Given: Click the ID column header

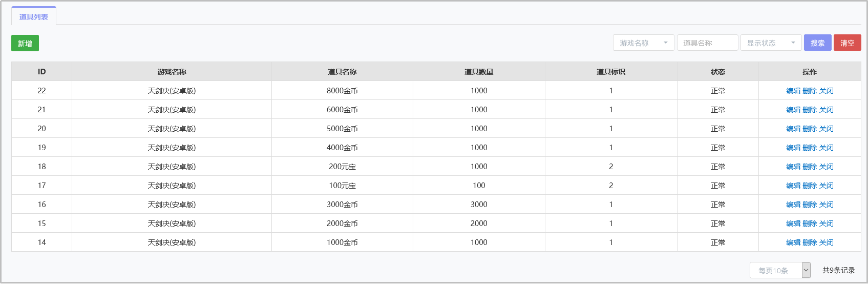Looking at the screenshot, I should (x=42, y=72).
